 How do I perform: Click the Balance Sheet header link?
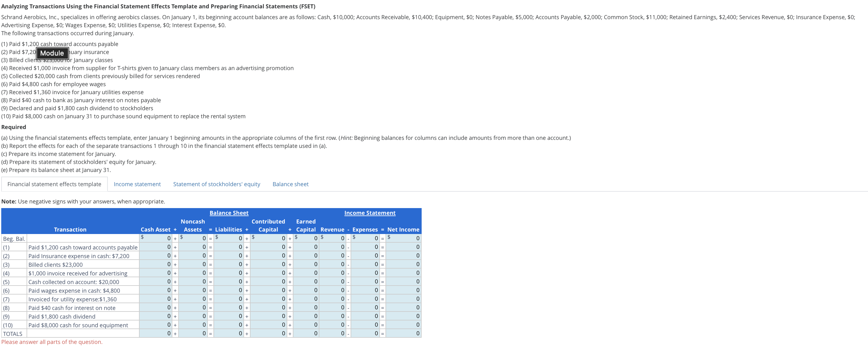229,213
